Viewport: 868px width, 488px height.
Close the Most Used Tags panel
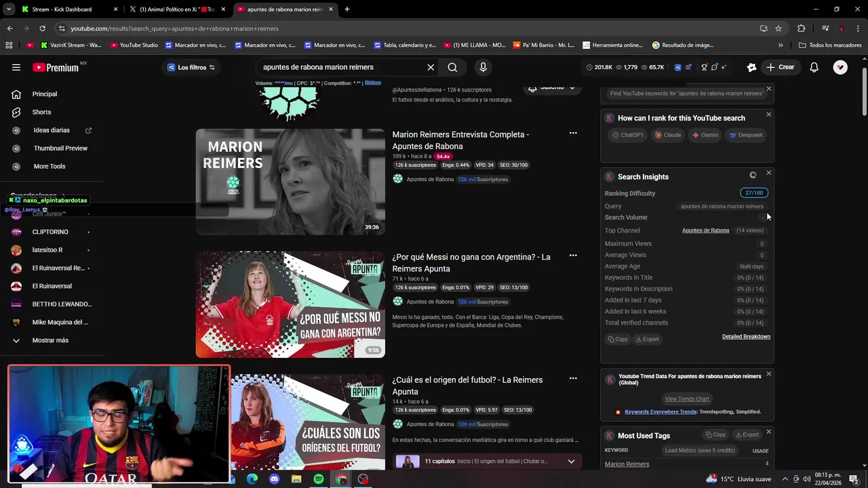[x=768, y=432]
